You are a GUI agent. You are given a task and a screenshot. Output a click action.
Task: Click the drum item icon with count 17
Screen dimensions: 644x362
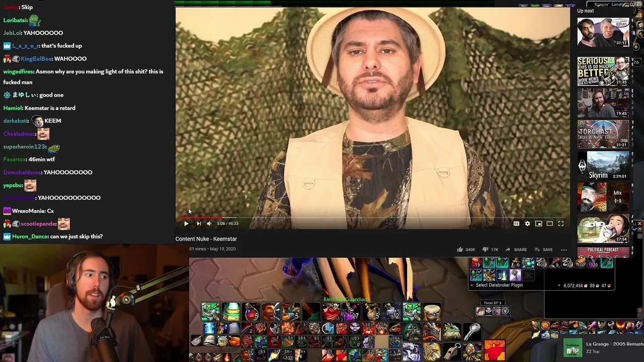(x=432, y=312)
